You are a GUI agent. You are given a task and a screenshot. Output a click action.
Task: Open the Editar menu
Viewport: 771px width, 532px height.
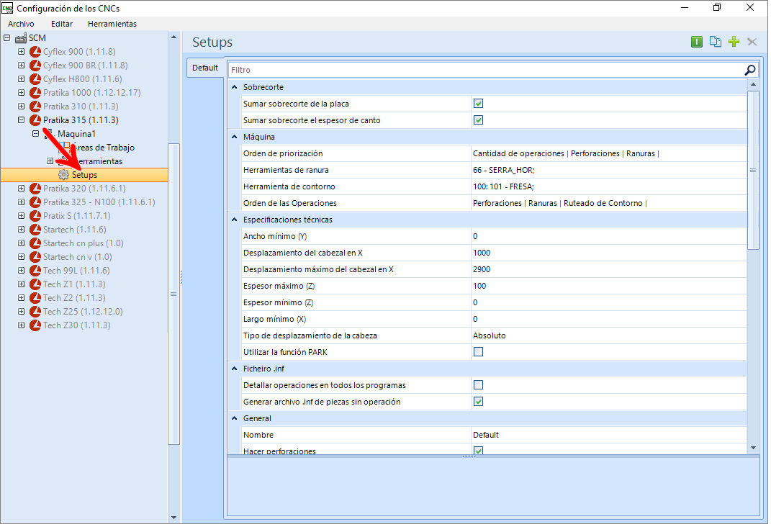click(62, 24)
